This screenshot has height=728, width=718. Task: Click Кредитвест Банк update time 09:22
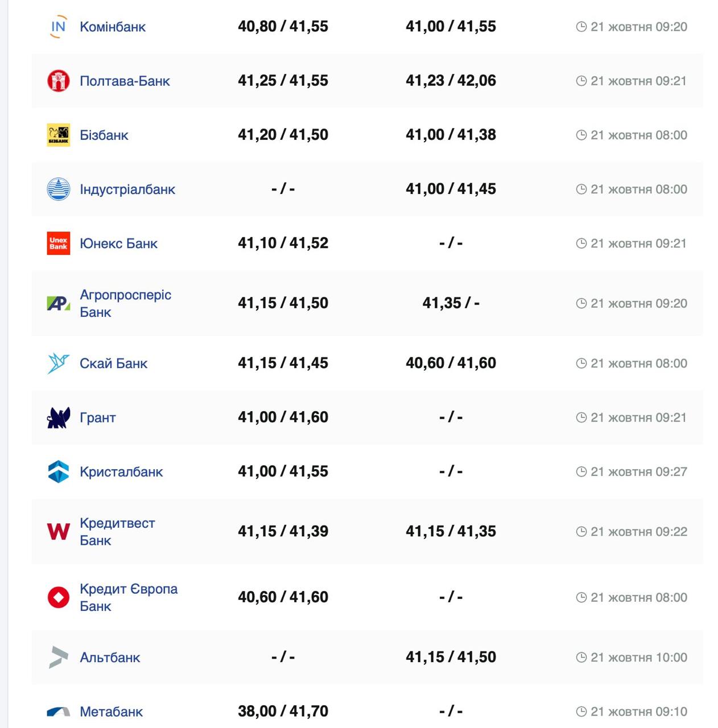(671, 532)
